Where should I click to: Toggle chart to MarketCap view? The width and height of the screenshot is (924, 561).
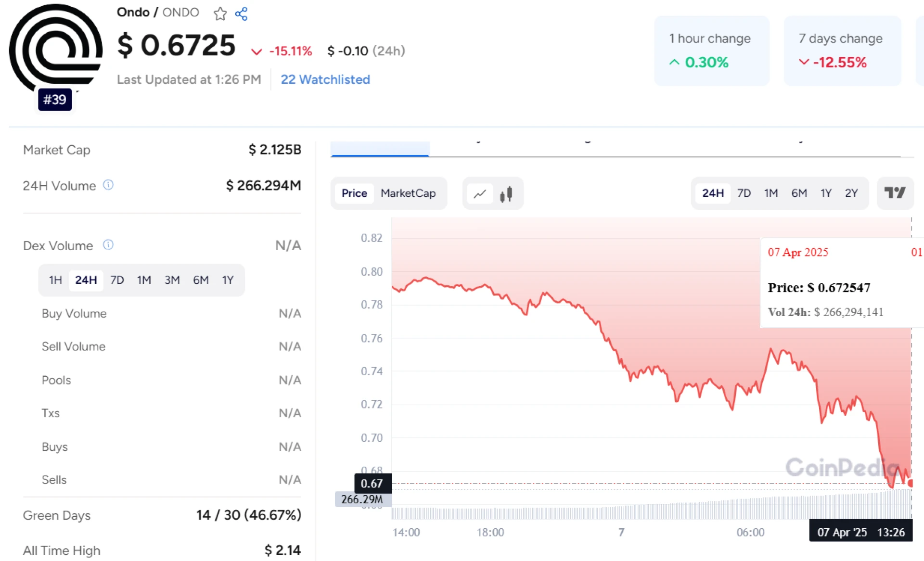[x=408, y=193]
